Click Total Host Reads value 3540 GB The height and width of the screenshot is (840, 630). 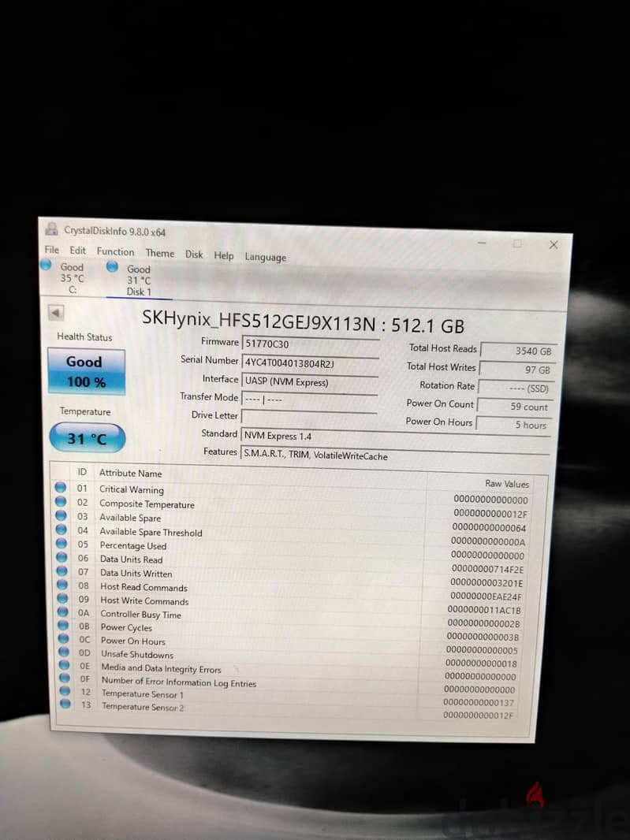click(x=518, y=351)
